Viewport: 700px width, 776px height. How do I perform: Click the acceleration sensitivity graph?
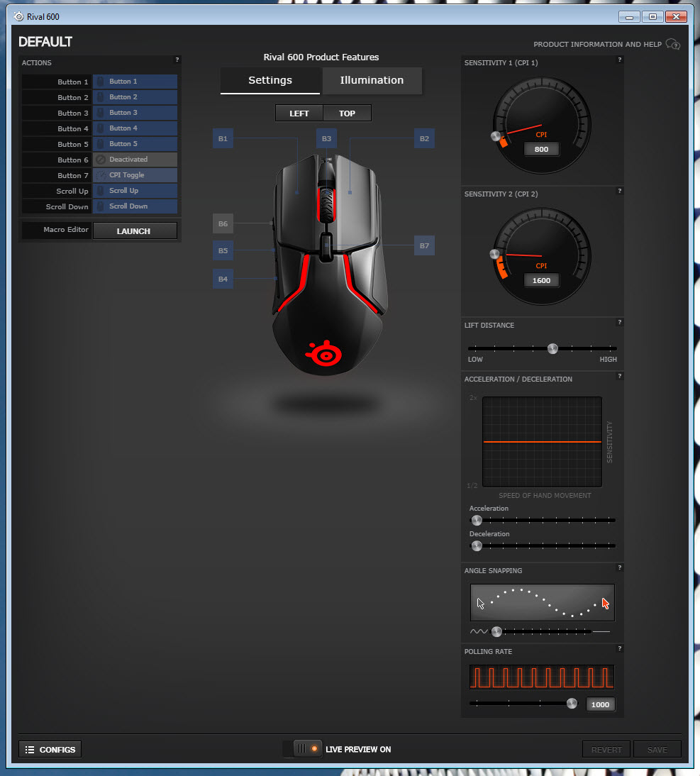pos(542,441)
